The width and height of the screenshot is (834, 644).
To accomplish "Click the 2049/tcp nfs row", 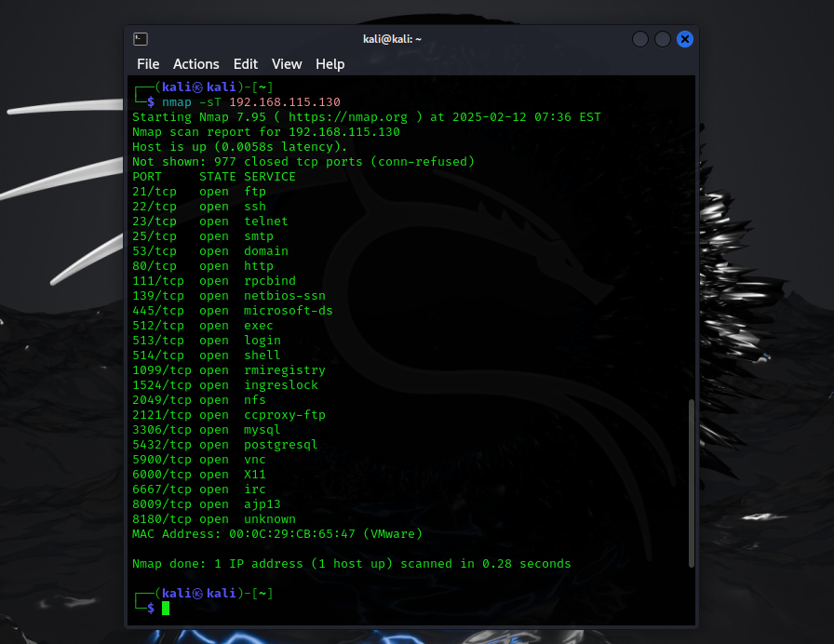I will [199, 400].
